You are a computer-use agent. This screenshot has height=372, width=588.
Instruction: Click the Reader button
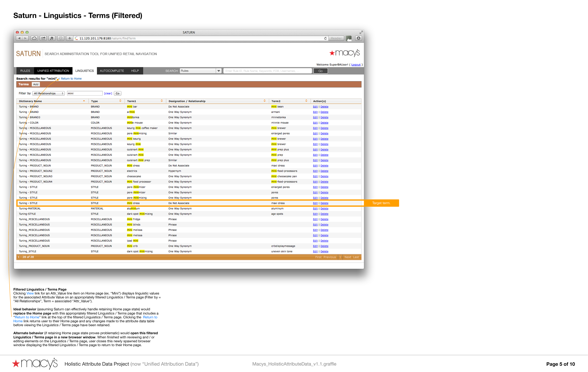tap(336, 38)
